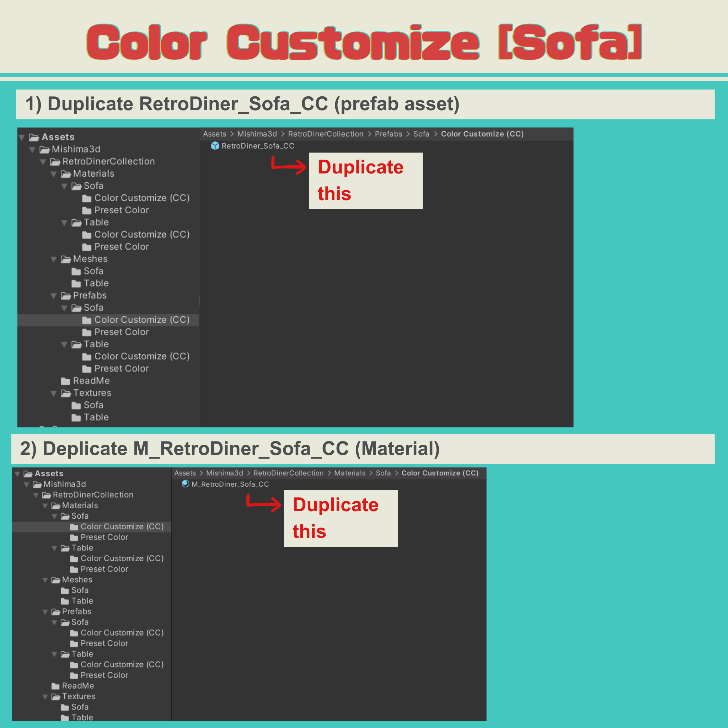Collapse Table arrow under Prefabs, step 1 tree

coord(64,345)
